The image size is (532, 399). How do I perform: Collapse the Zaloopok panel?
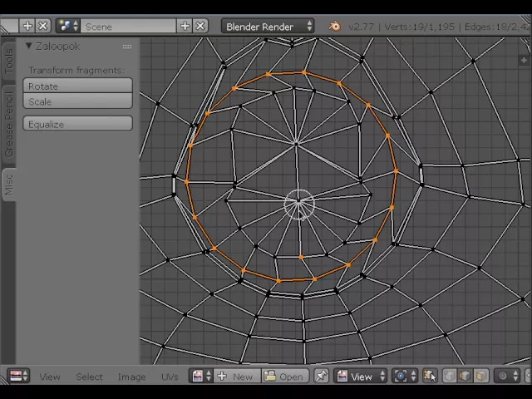coord(29,46)
